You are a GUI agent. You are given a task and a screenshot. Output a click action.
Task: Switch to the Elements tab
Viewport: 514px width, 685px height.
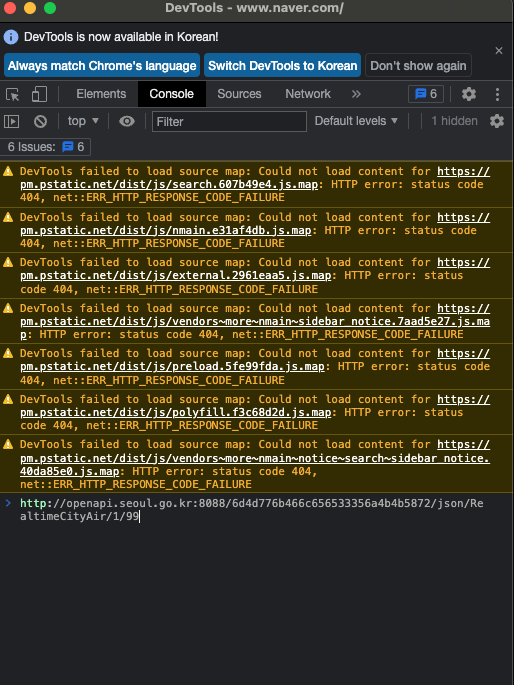[x=101, y=94]
